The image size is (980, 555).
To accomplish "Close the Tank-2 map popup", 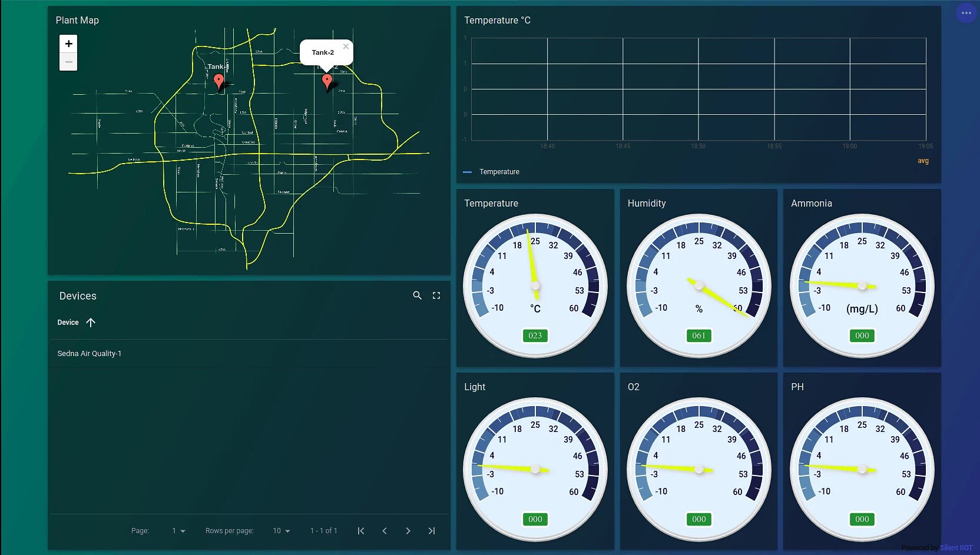I will pos(346,46).
